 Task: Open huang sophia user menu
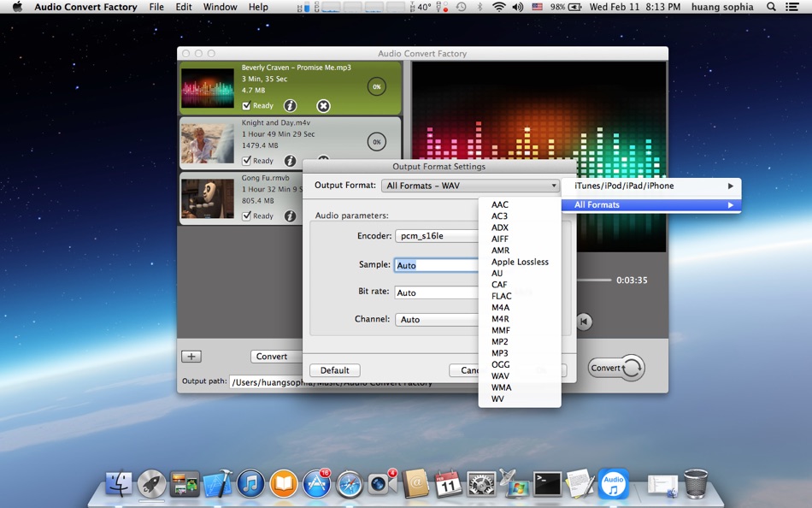pos(722,7)
